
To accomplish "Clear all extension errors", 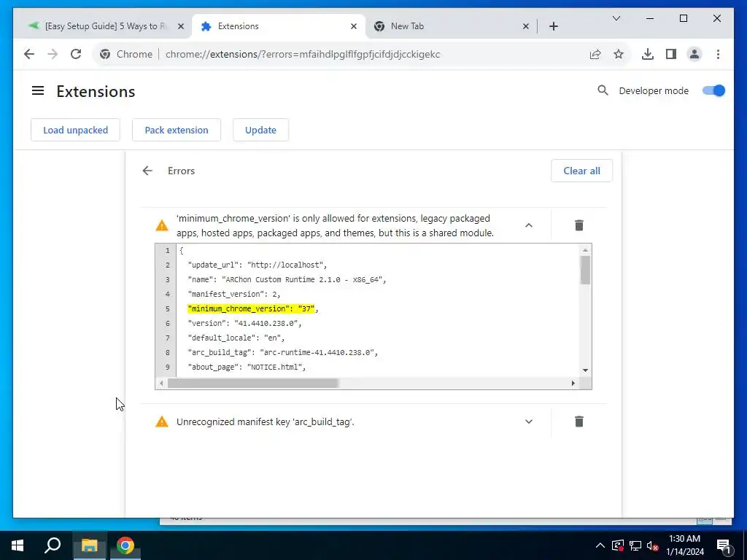I will click(x=581, y=171).
